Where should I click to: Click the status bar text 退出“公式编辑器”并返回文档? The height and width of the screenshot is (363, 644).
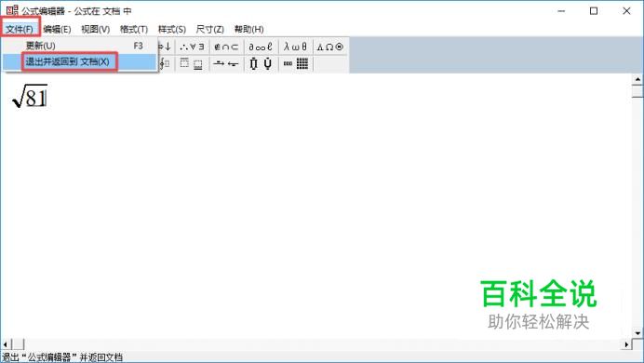[x=62, y=357]
